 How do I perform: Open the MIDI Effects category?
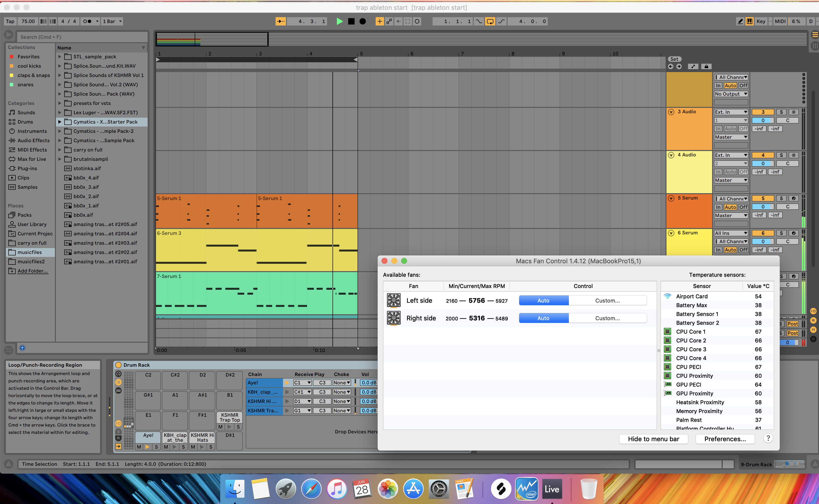pyautogui.click(x=32, y=150)
